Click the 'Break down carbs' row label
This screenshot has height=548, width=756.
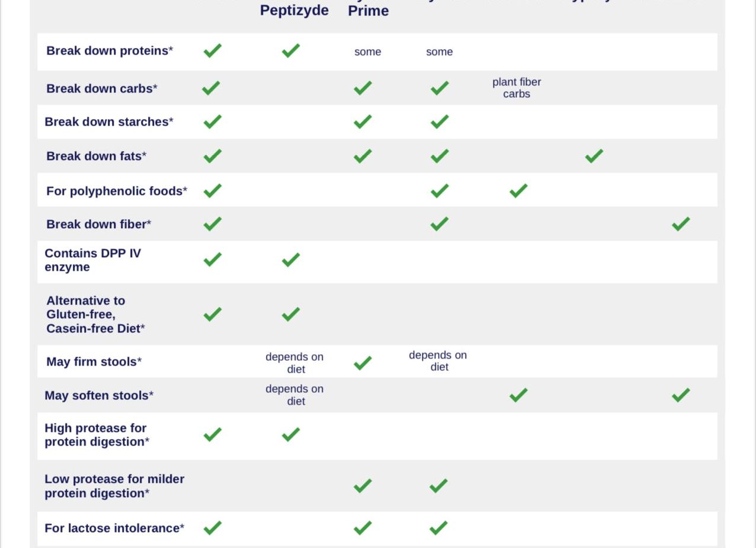click(x=102, y=88)
